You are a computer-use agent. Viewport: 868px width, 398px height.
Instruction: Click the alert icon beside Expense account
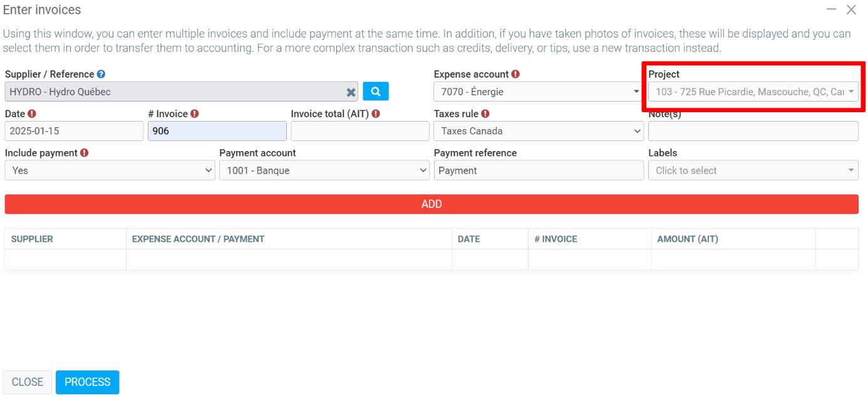515,74
